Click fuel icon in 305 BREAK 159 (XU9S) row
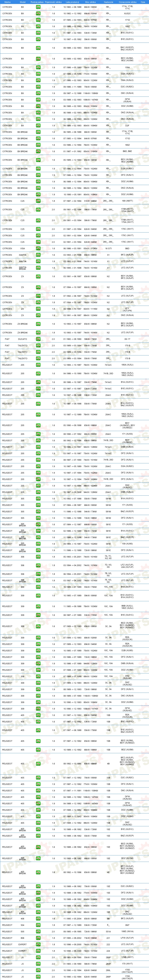Screen dimensions: 149x980 pyautogui.click(x=38, y=544)
